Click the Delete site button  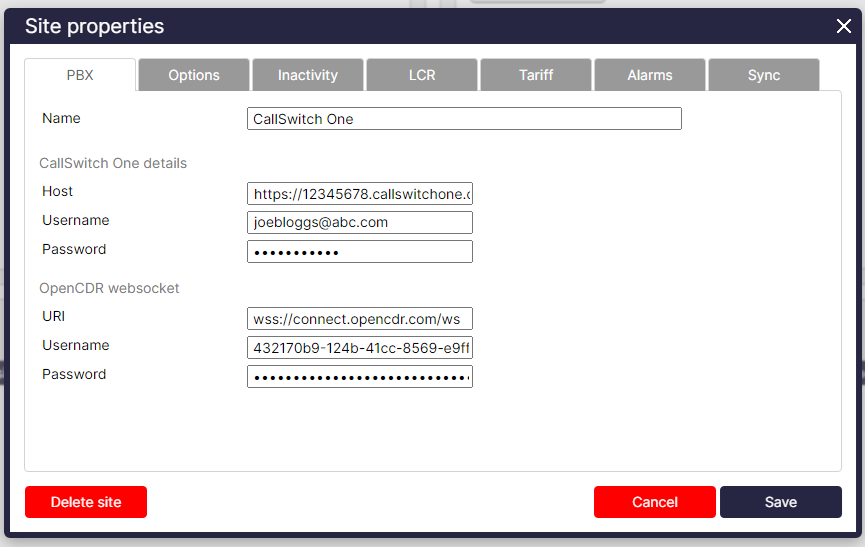pos(86,502)
